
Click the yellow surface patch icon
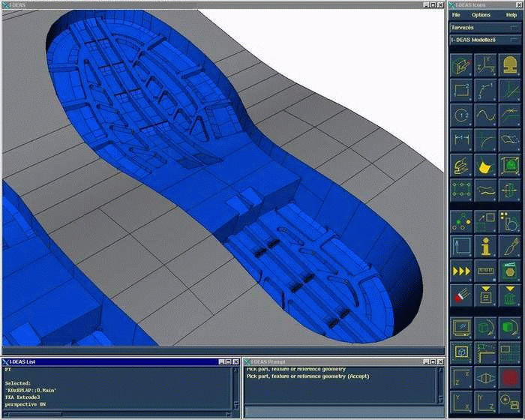[x=485, y=165]
